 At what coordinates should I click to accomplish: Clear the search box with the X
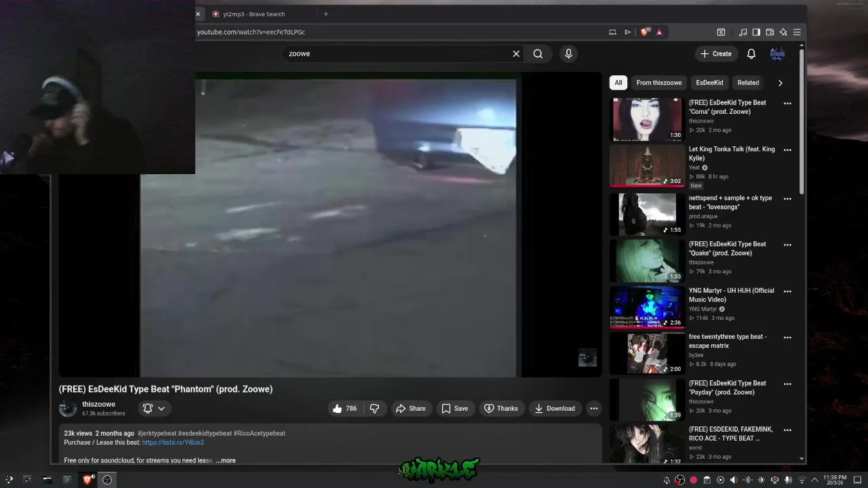pyautogui.click(x=516, y=54)
